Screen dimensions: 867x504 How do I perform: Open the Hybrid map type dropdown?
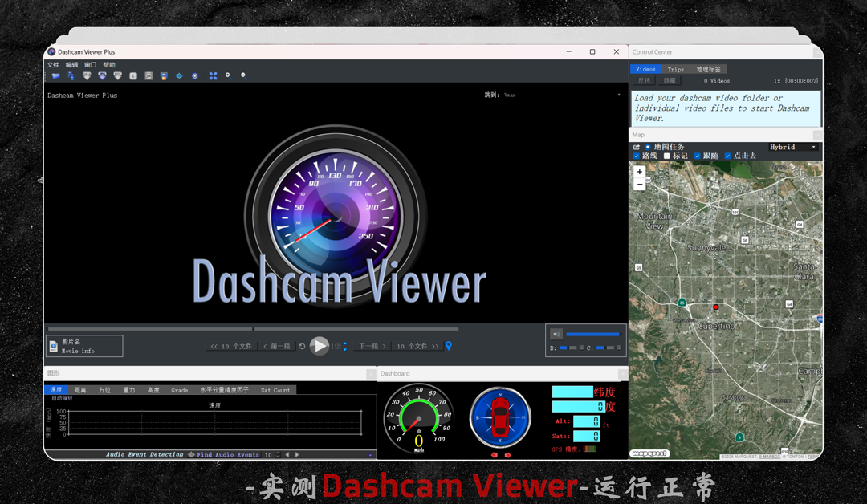(x=793, y=147)
